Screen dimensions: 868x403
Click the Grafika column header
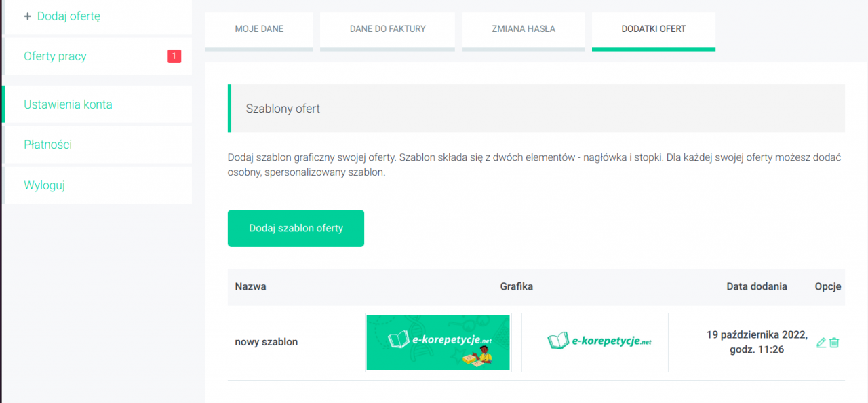517,286
